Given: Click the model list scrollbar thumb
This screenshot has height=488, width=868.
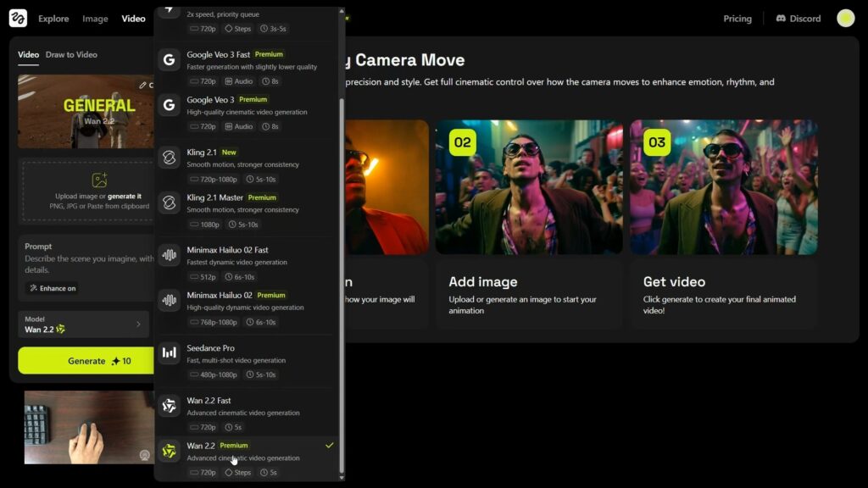Looking at the screenshot, I should point(342,285).
